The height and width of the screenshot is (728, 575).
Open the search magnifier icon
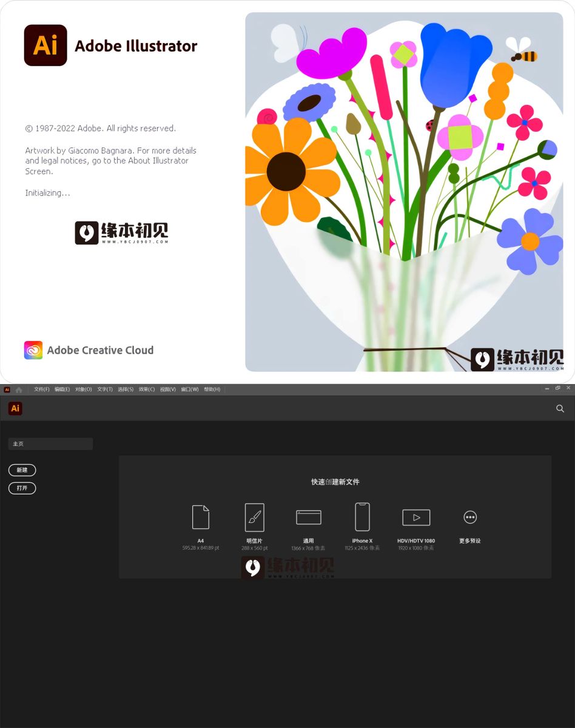click(x=560, y=408)
